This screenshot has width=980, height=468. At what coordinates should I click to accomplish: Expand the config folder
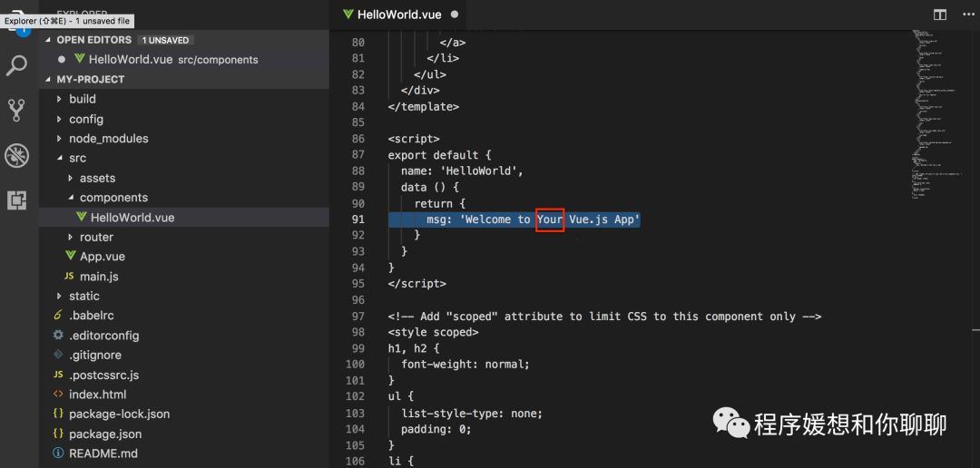coord(59,119)
